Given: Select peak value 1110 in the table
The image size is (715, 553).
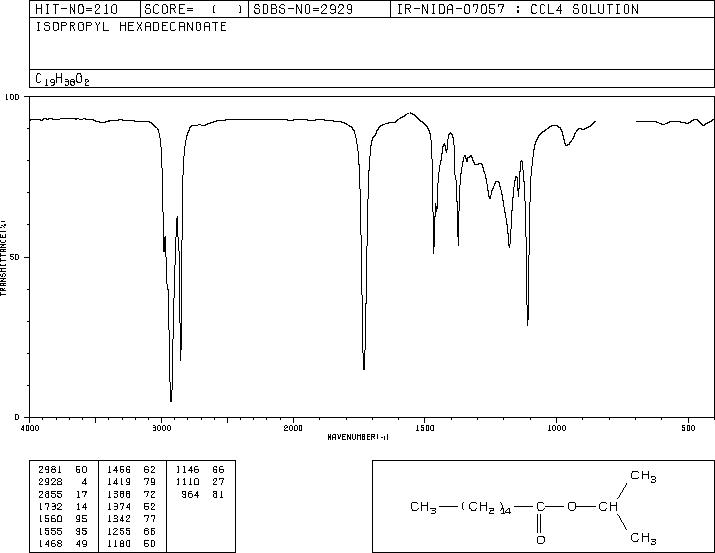Looking at the screenshot, I should 188,482.
